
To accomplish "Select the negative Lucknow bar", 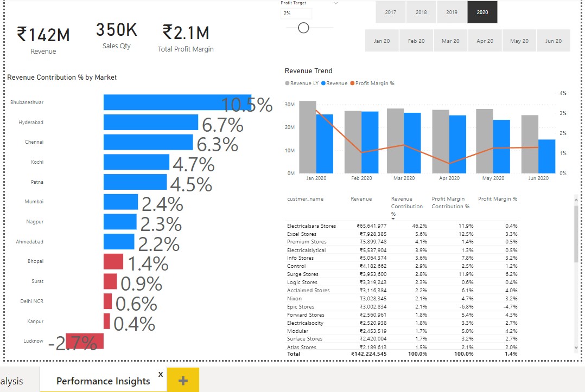I will click(x=85, y=341).
